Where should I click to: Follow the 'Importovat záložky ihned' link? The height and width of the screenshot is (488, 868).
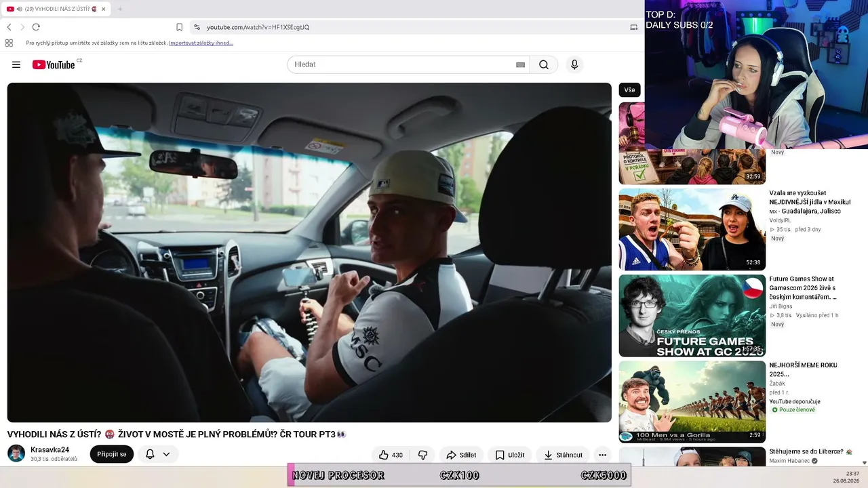(x=201, y=43)
